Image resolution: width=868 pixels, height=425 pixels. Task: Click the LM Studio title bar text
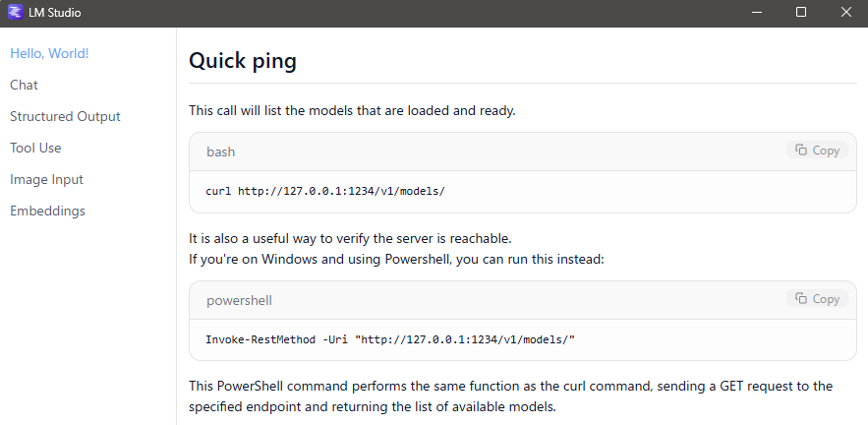click(x=55, y=13)
